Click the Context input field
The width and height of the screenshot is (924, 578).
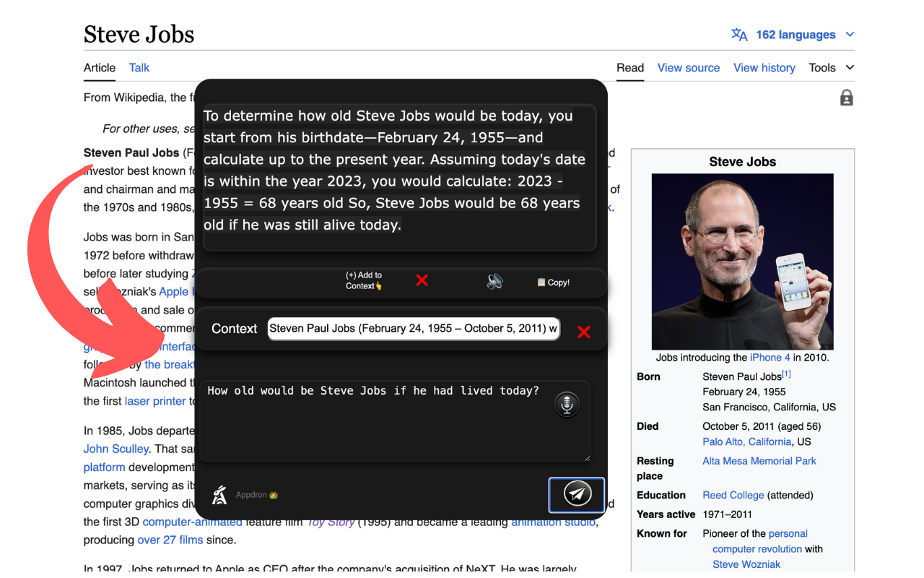[414, 329]
